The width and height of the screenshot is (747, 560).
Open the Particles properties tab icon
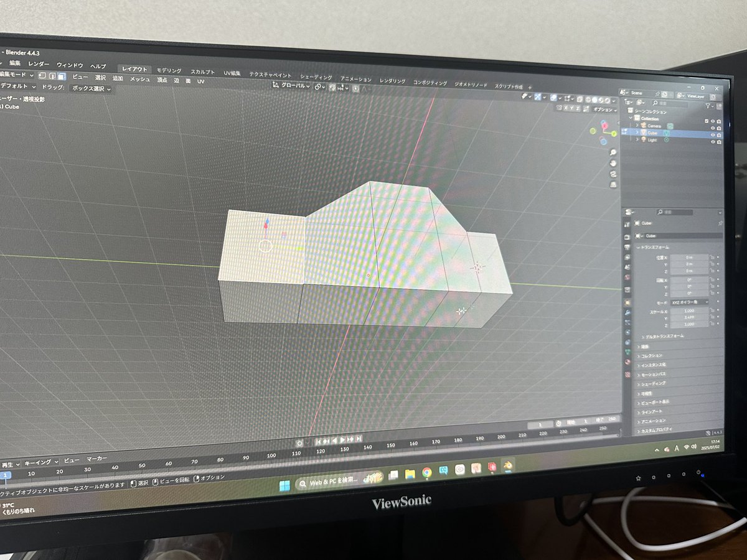tap(627, 322)
